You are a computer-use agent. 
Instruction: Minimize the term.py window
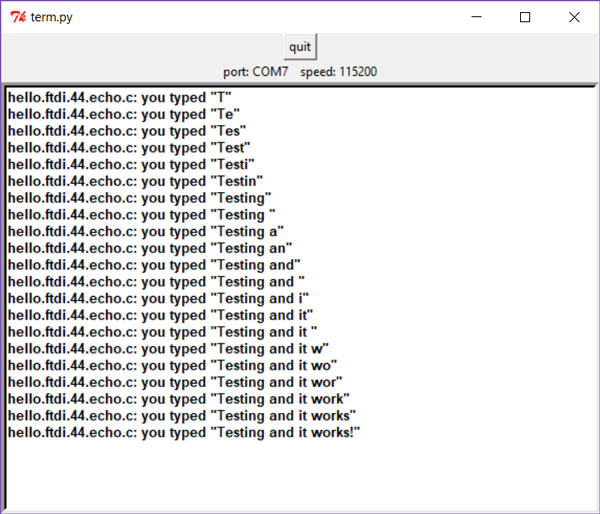point(476,17)
